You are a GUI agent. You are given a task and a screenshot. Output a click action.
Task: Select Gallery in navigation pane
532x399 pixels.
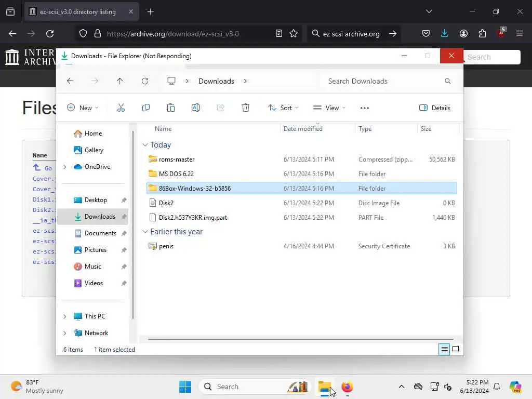pyautogui.click(x=94, y=150)
